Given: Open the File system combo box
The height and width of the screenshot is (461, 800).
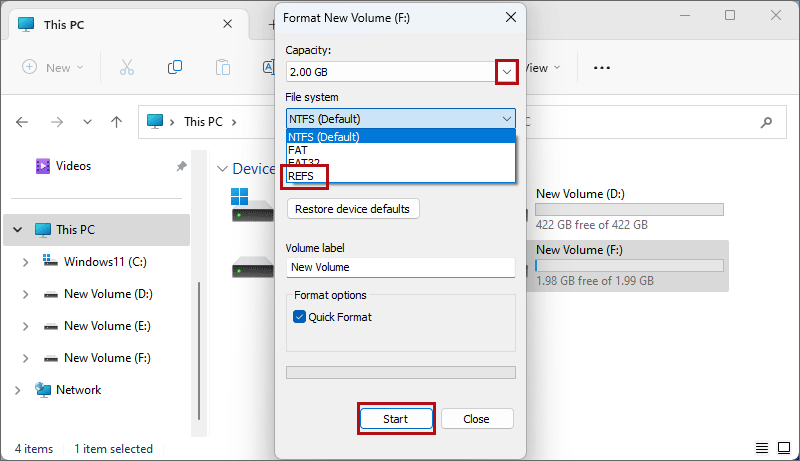Looking at the screenshot, I should [x=401, y=119].
